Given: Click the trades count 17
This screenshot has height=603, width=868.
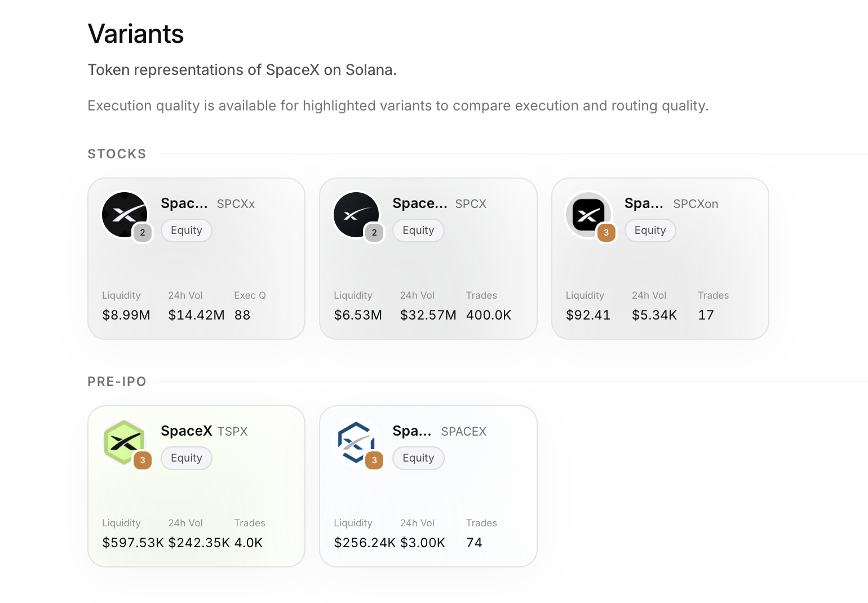Looking at the screenshot, I should pyautogui.click(x=706, y=315).
